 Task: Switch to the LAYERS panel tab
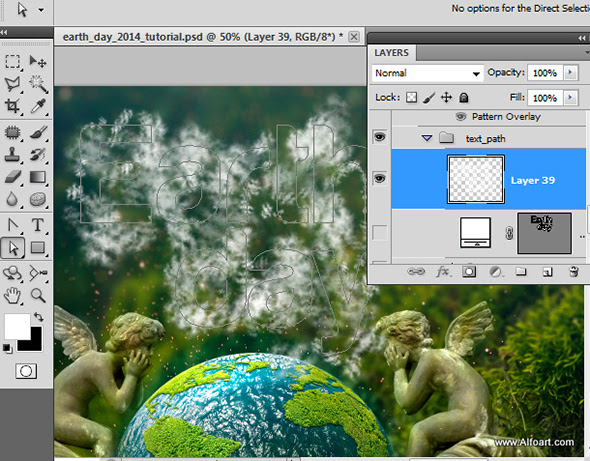(392, 53)
